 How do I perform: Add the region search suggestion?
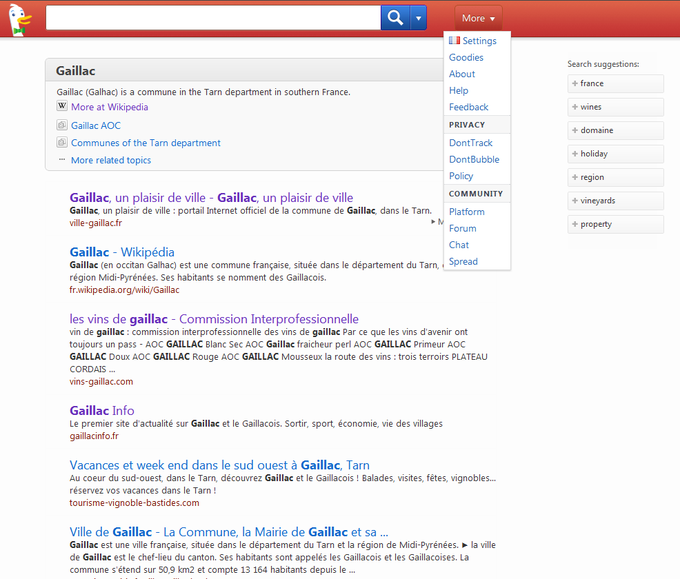pos(615,177)
